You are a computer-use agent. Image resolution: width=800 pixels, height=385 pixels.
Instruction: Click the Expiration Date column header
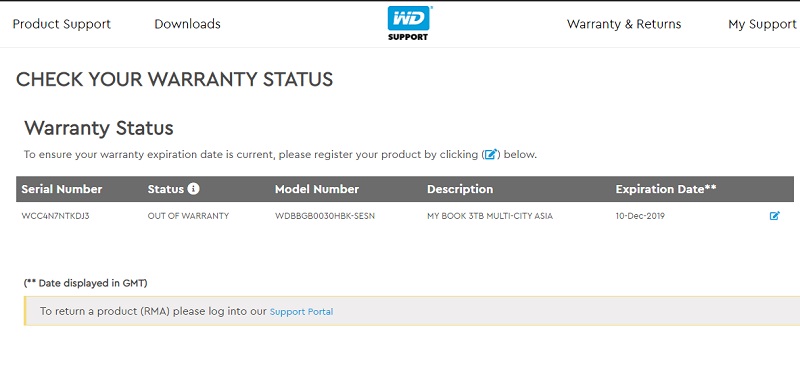click(666, 189)
